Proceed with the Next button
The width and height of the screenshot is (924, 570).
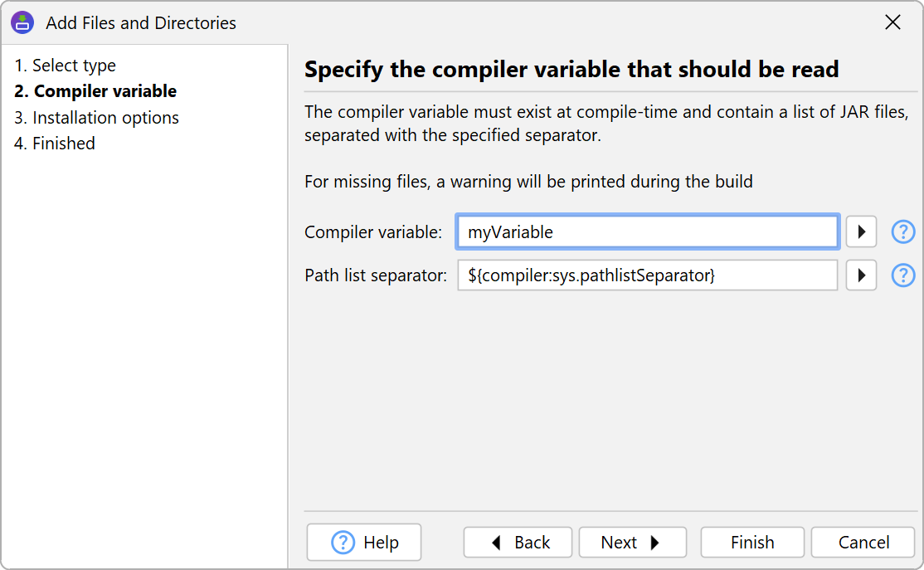pos(632,543)
